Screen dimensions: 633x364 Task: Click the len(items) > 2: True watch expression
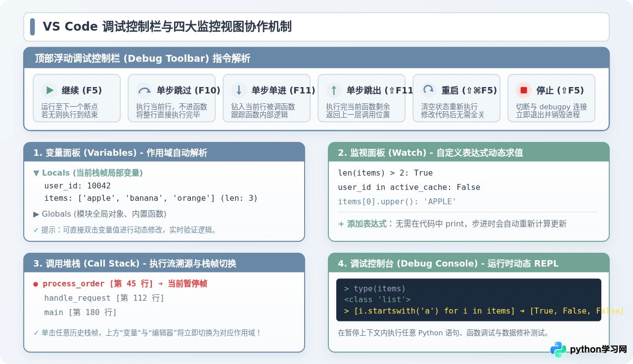pos(385,173)
